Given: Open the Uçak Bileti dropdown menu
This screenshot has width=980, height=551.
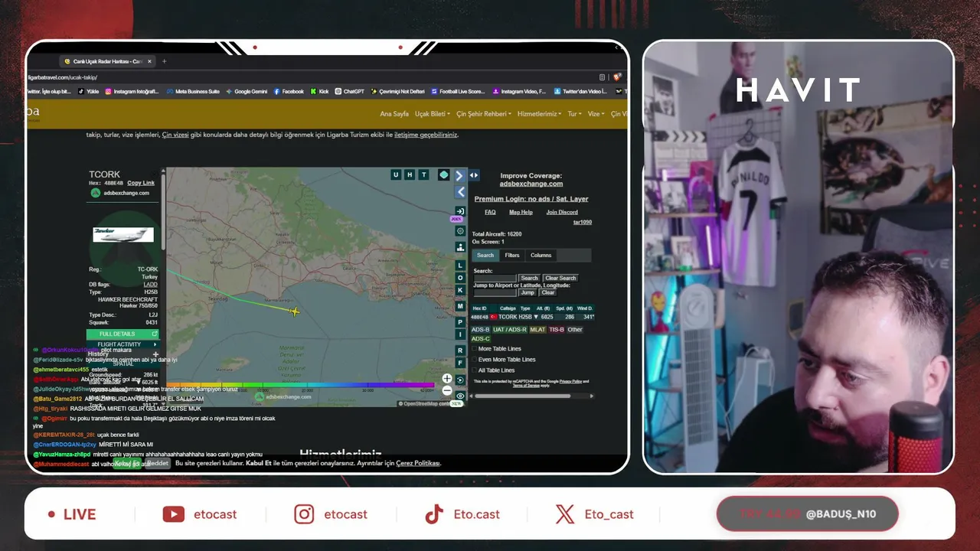Looking at the screenshot, I should coord(432,114).
